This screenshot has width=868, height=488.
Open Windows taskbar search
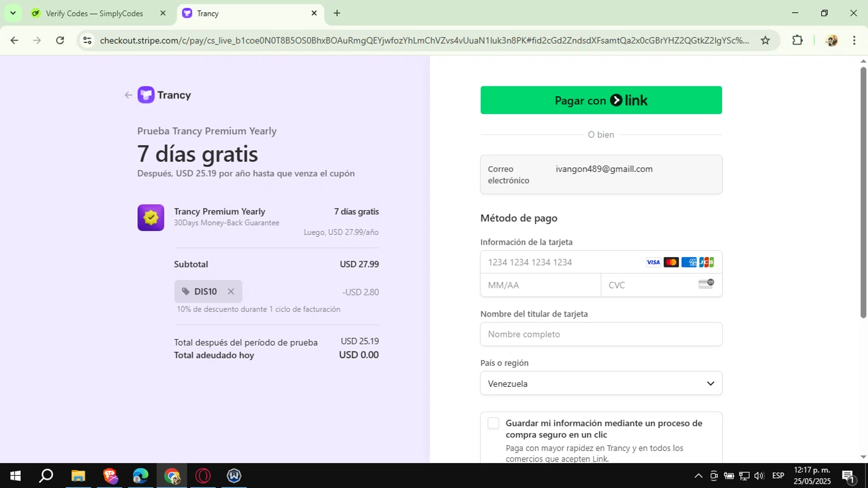click(46, 476)
